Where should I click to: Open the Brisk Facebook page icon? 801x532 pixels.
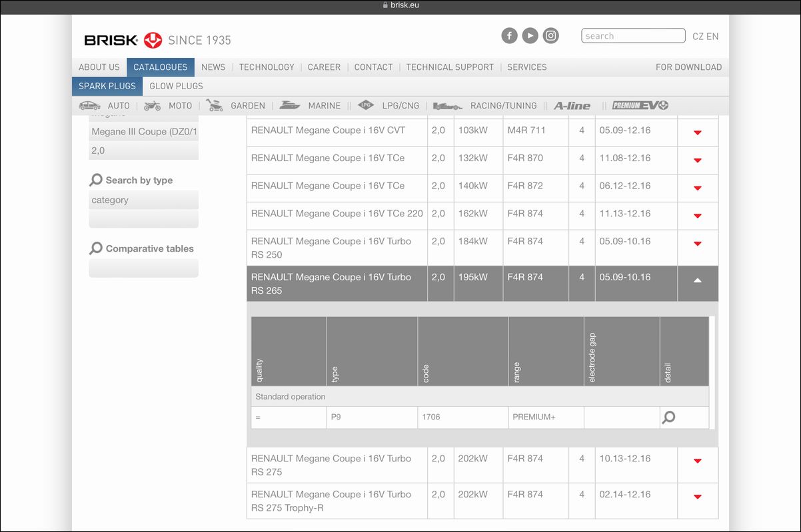pyautogui.click(x=509, y=36)
